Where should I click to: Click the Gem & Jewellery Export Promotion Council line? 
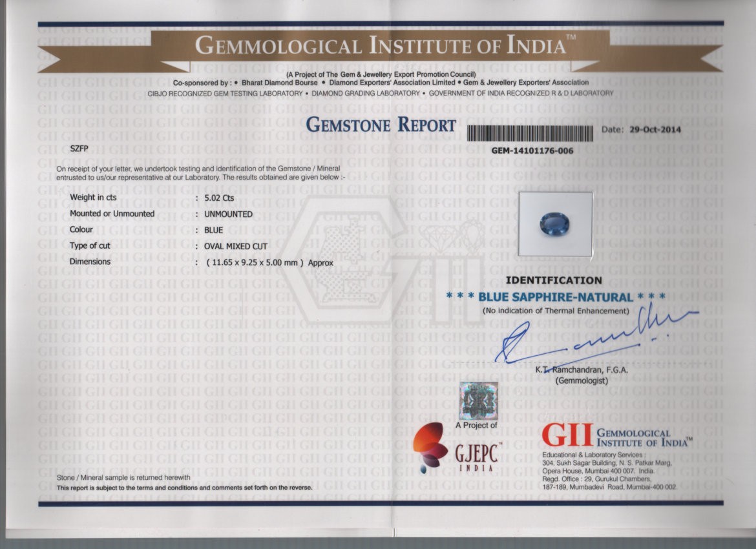pyautogui.click(x=381, y=74)
